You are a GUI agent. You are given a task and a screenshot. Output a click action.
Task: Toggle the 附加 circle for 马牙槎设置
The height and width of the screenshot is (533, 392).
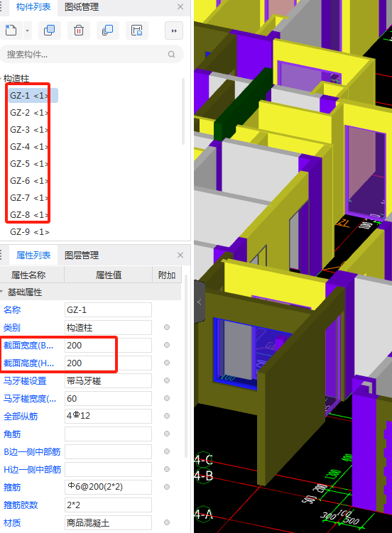pos(167,380)
